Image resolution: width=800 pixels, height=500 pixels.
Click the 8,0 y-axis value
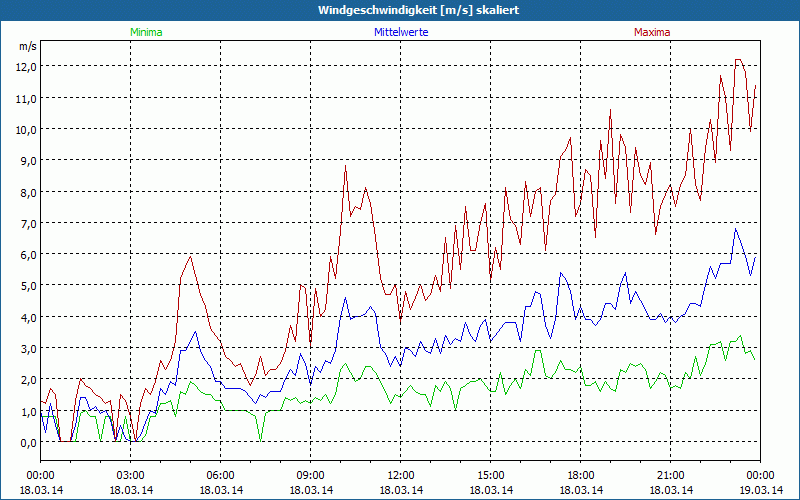tap(27, 192)
